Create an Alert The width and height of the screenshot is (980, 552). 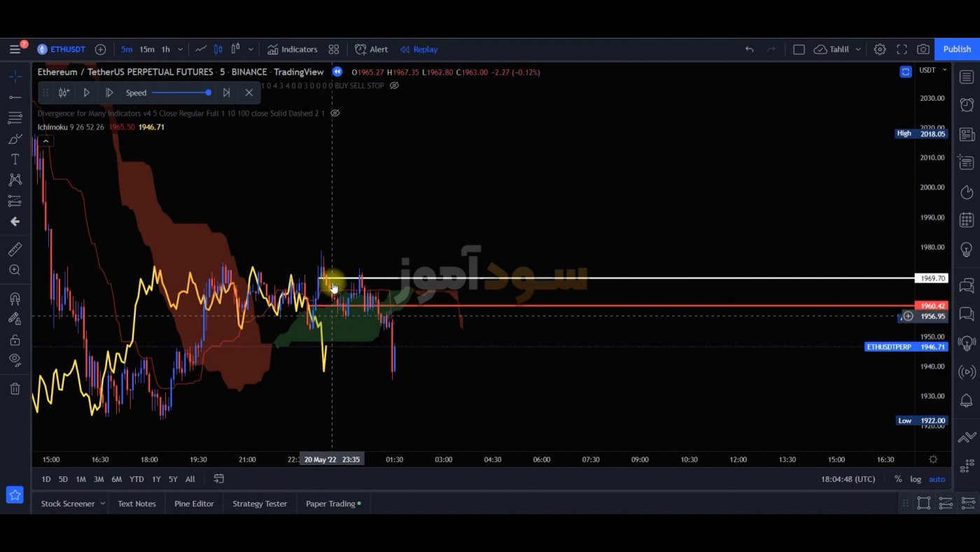click(x=371, y=49)
